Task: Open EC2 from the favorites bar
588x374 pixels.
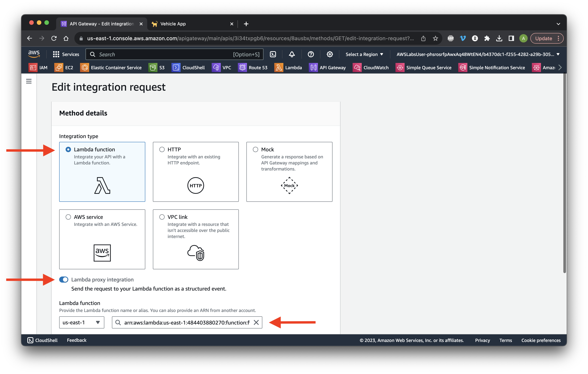Action: click(64, 68)
